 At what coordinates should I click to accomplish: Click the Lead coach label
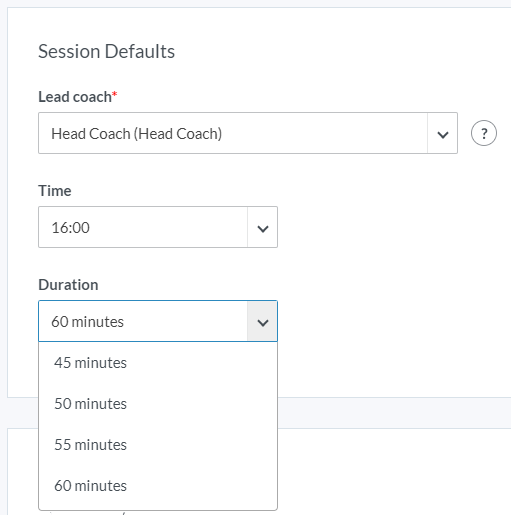[75, 97]
